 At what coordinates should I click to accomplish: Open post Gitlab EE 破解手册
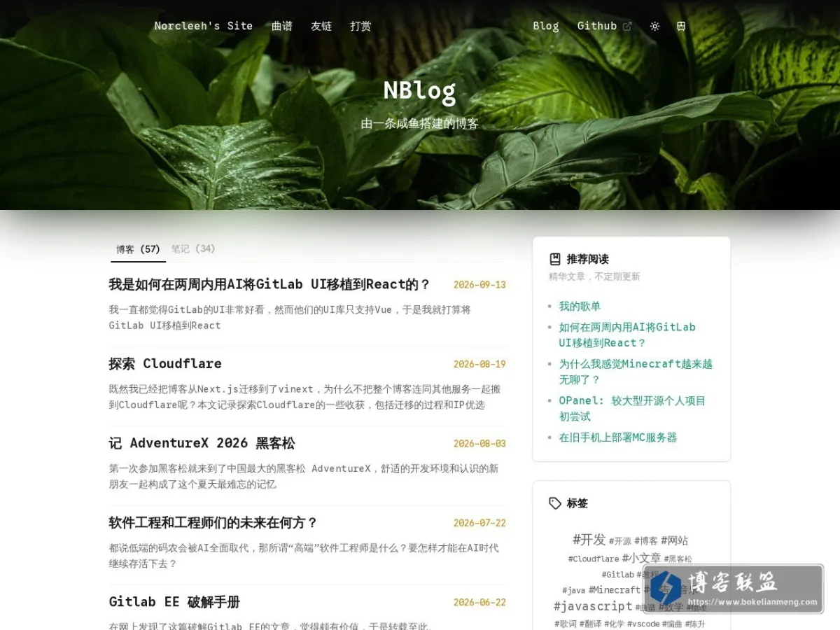tap(174, 602)
